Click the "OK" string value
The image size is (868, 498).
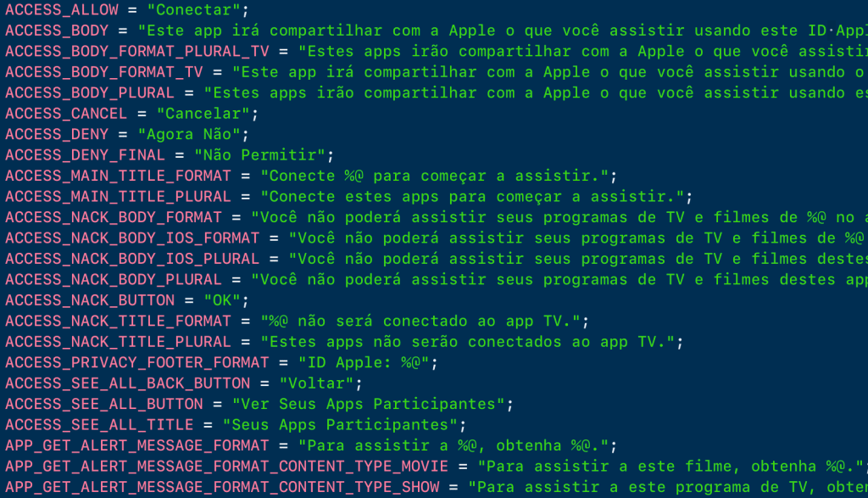coord(223,300)
